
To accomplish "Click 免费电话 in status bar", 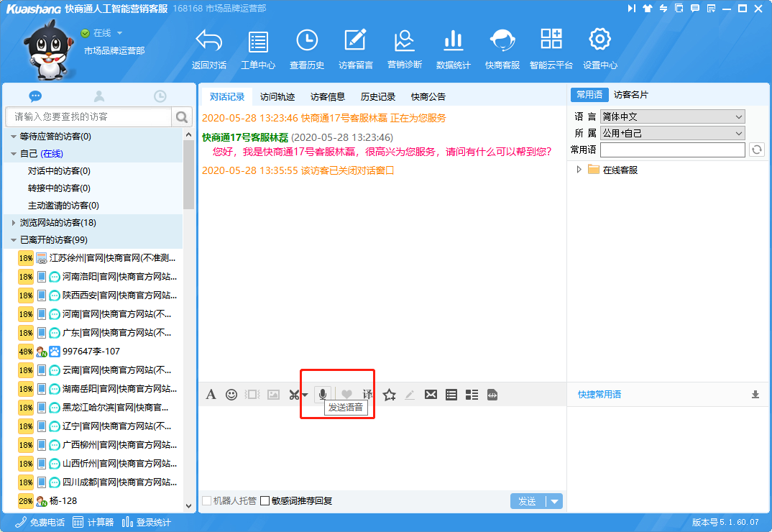I will (x=40, y=523).
